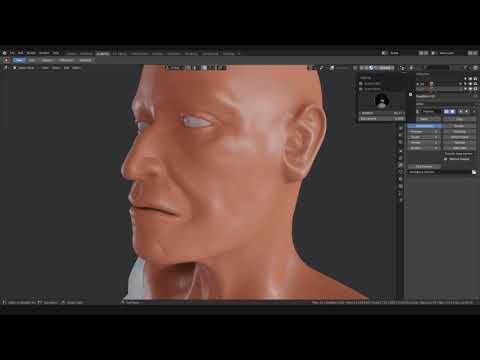Switch to the UV Editing workspace tab
The image size is (480, 360).
[119, 53]
